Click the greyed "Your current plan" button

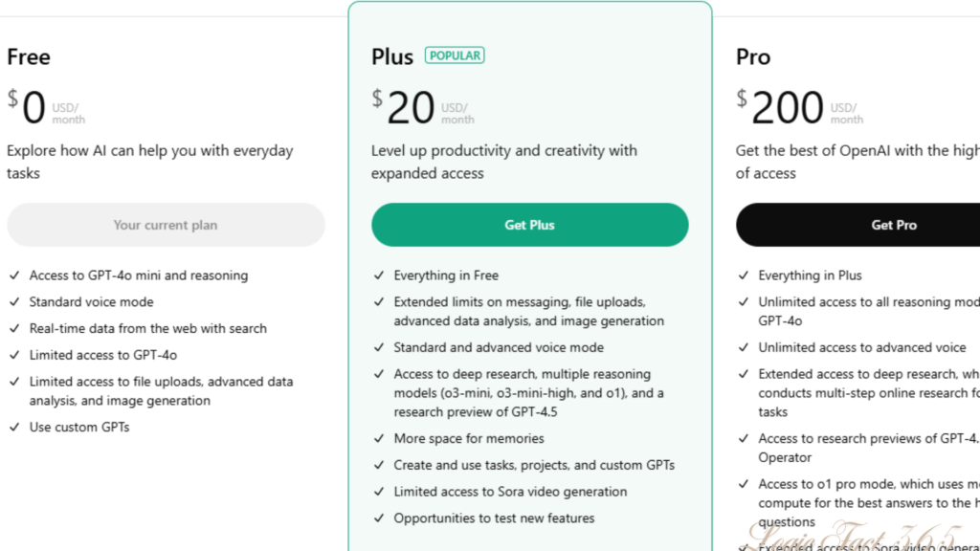(166, 225)
